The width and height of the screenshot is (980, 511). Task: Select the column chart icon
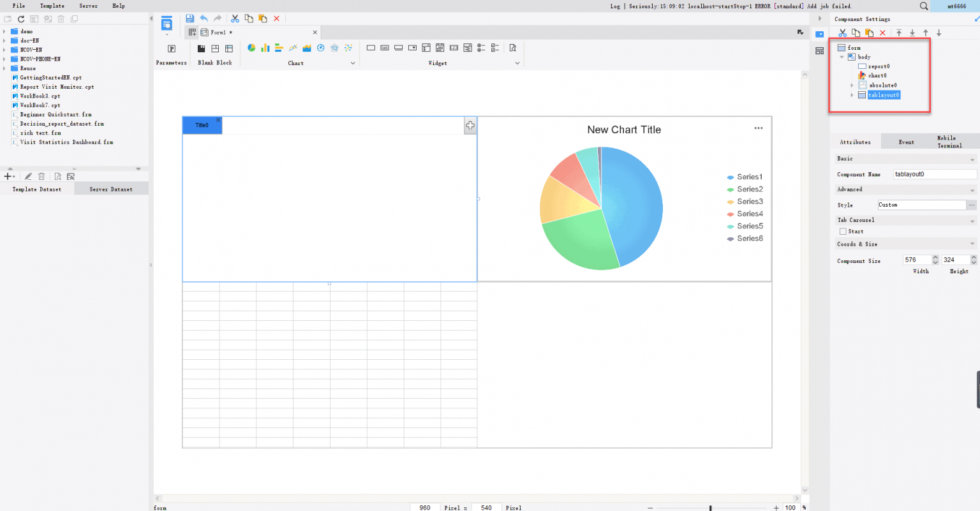click(265, 47)
